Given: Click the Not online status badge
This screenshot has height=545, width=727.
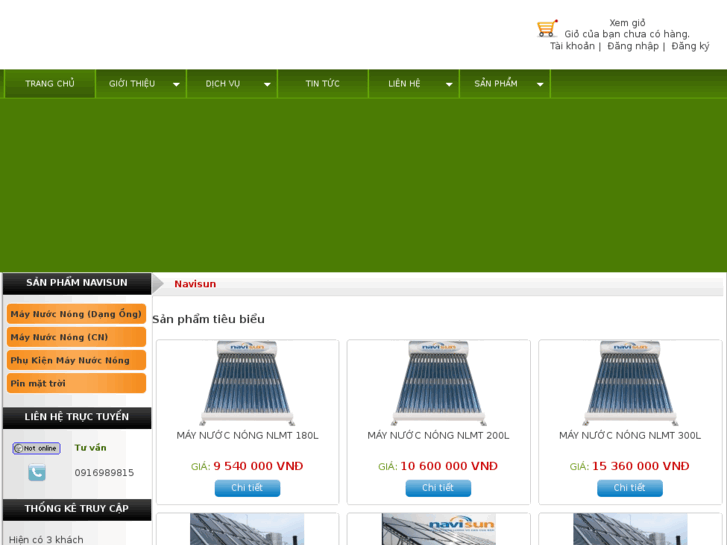Looking at the screenshot, I should click(x=36, y=448).
